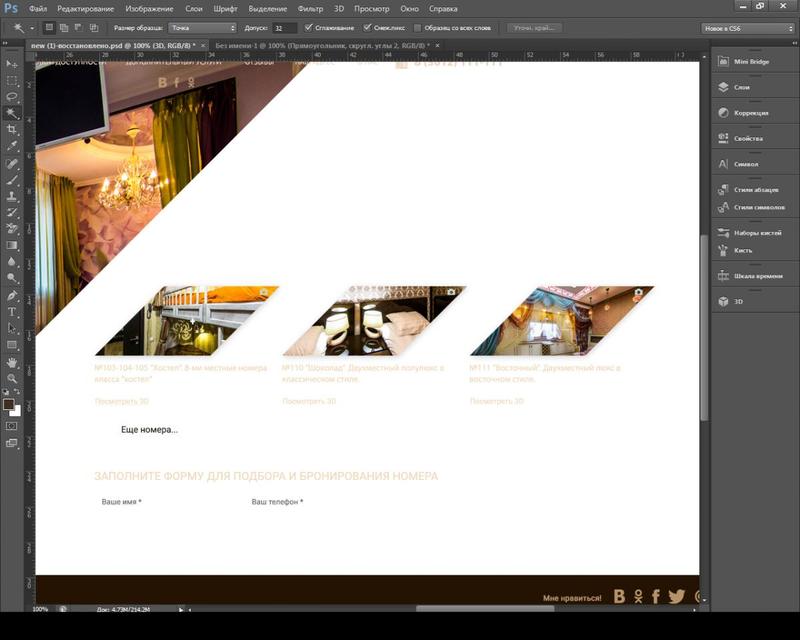The image size is (800, 640).
Task: Toggle the Смеж.пикс checkbox
Action: click(x=367, y=28)
